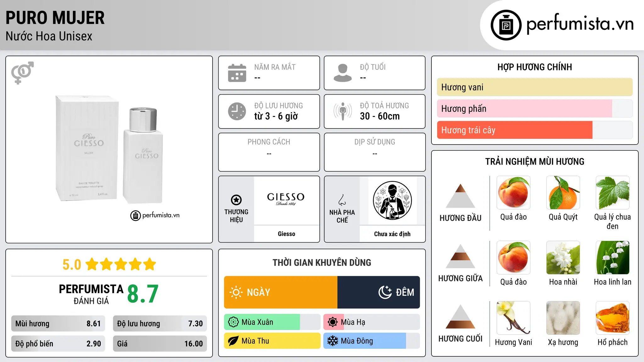Click the Hương phấn accord bar
Screen dimensions: 644x362
point(535,108)
